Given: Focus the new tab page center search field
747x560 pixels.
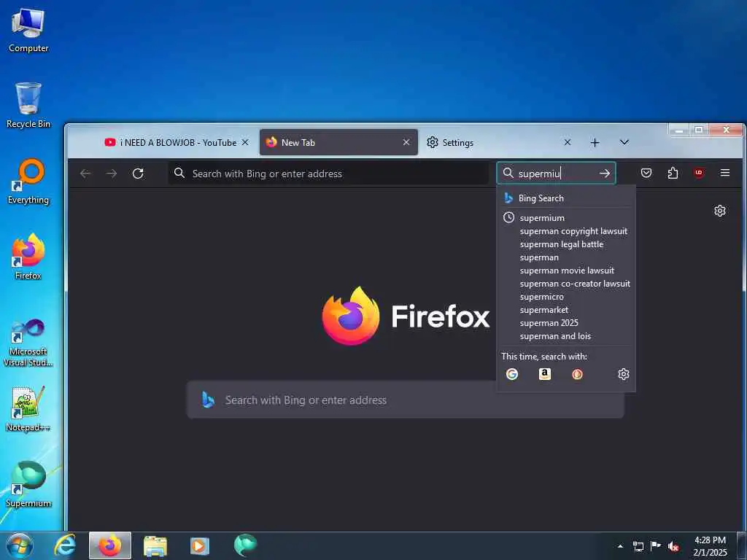Looking at the screenshot, I should click(406, 400).
